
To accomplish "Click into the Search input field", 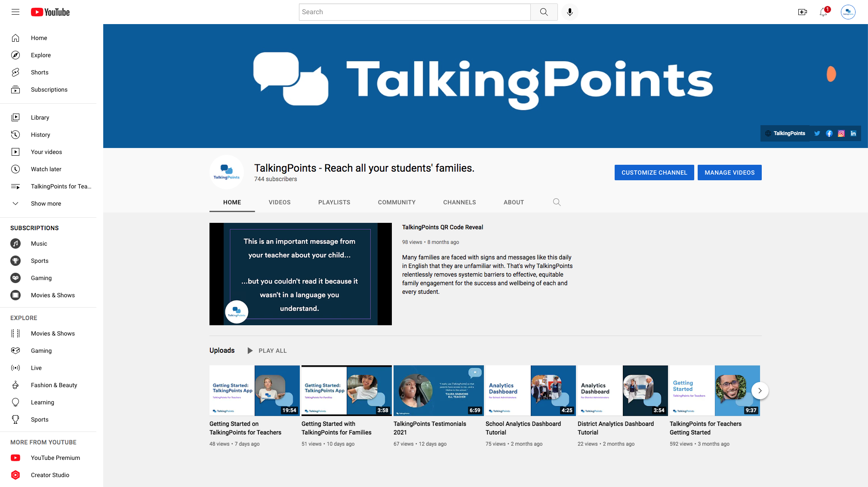I will [x=415, y=12].
